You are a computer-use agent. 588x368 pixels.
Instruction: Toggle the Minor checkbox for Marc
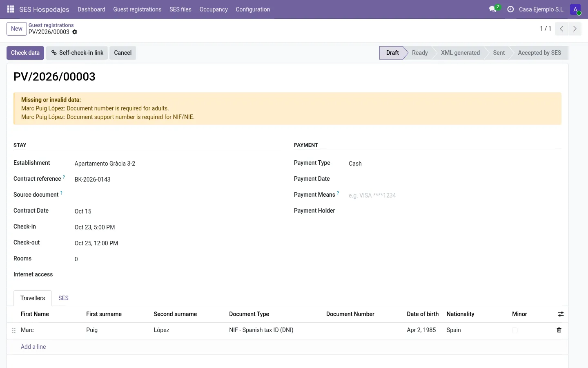pos(515,330)
